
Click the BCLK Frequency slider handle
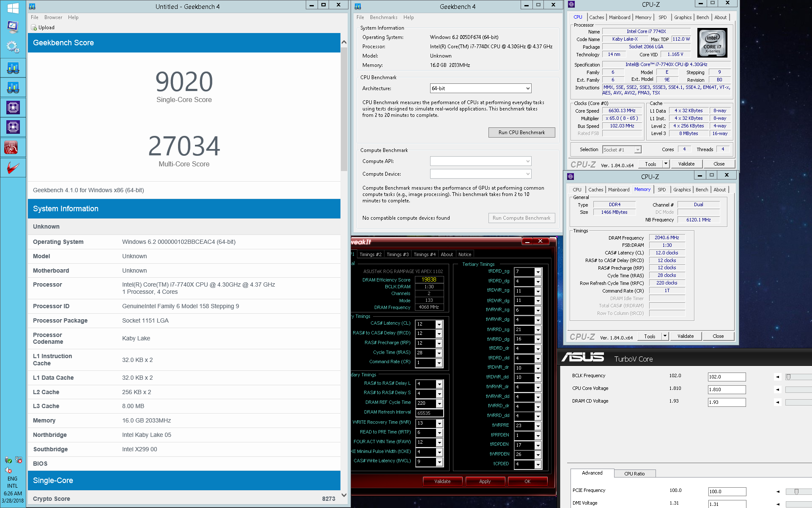[x=788, y=377]
